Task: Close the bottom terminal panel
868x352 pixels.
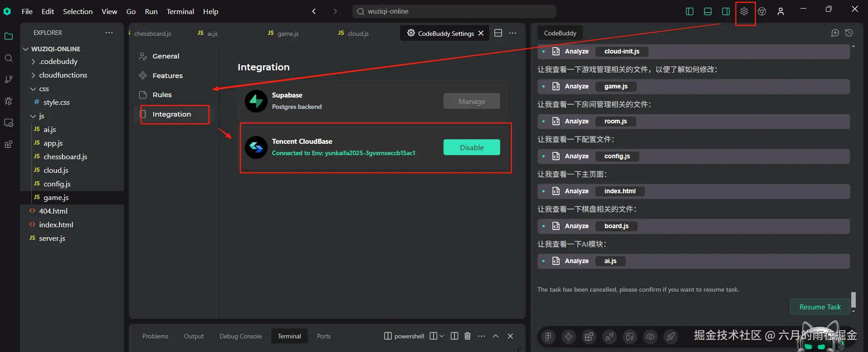Action: coord(510,336)
